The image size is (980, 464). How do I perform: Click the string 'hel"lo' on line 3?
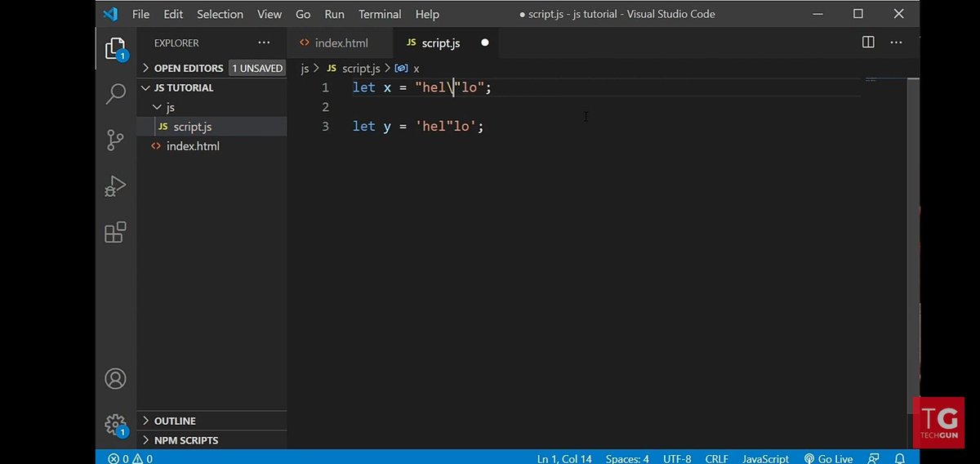click(x=445, y=127)
